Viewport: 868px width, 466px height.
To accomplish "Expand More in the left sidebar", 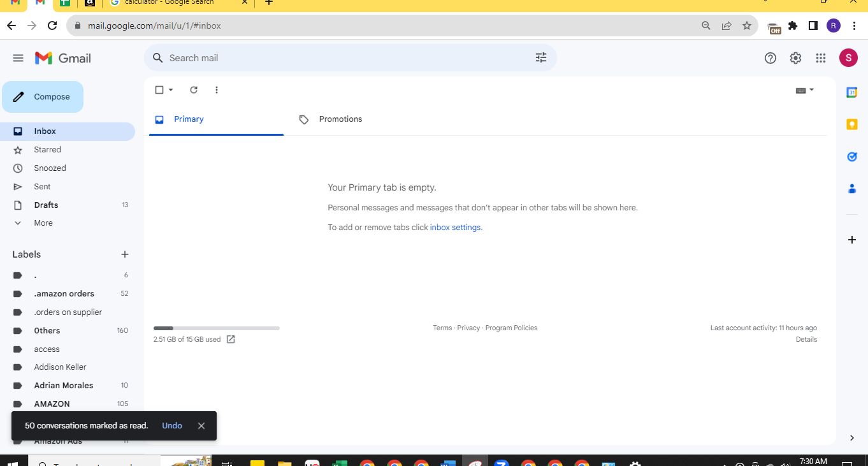I will [x=43, y=223].
